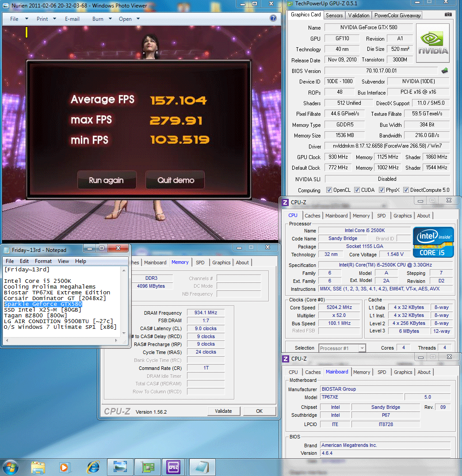
Task: Select Graphics tab in CPU-Z Mainboard window
Action: (x=403, y=372)
